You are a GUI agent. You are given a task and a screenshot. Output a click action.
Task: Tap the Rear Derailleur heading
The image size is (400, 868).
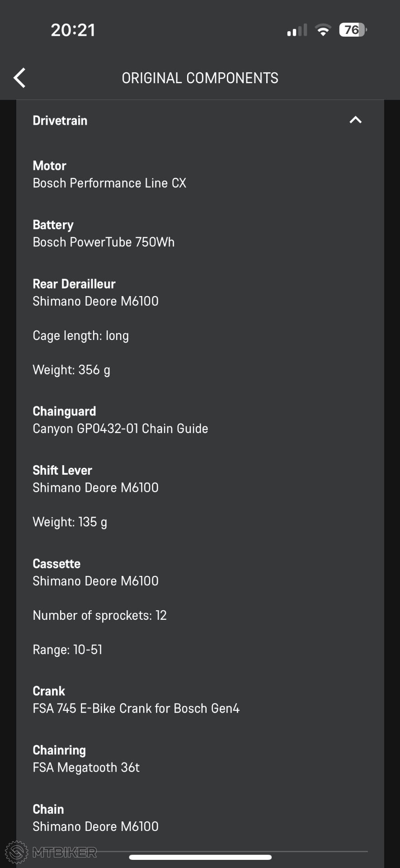(x=74, y=284)
